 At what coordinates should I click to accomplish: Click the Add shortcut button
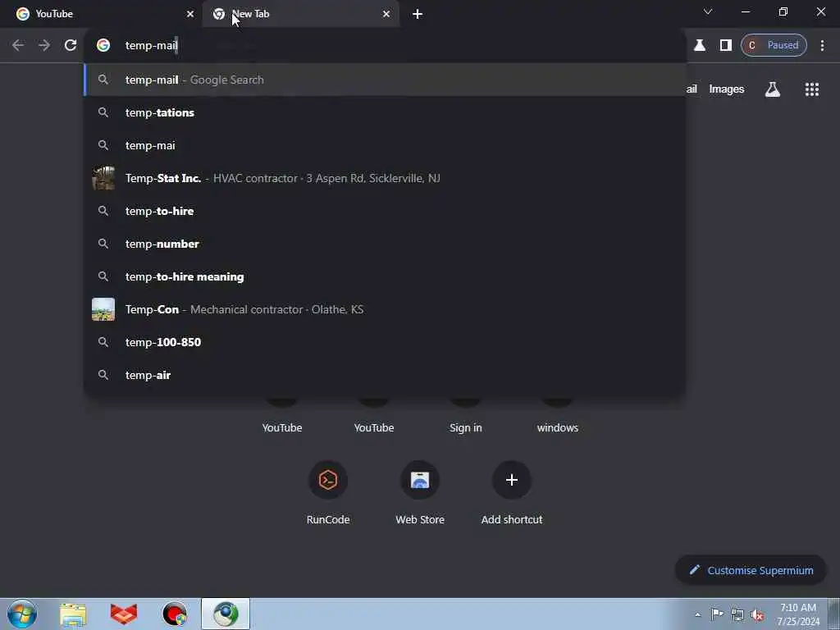click(512, 493)
